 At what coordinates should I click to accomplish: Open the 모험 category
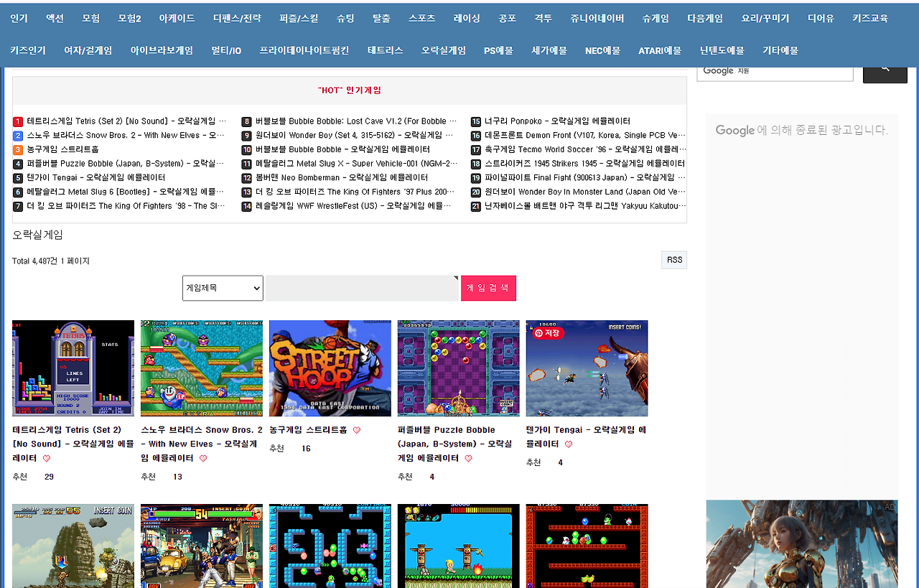(x=91, y=19)
